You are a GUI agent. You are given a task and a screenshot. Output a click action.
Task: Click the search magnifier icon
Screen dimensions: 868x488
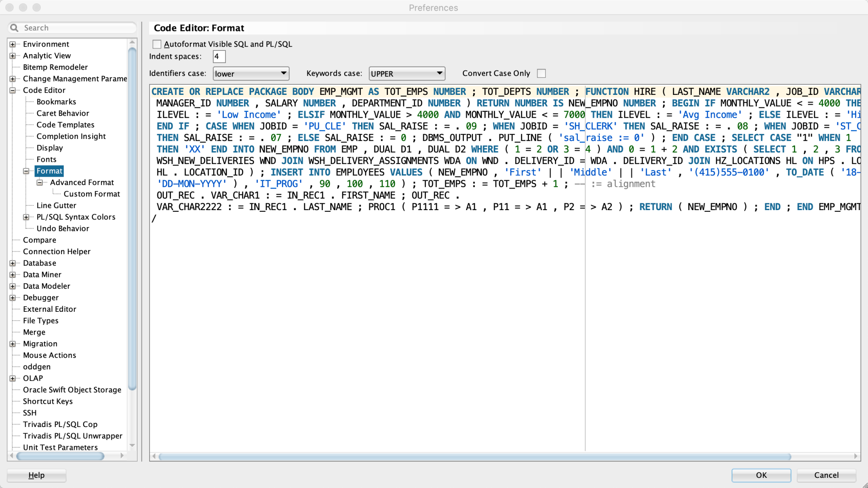pyautogui.click(x=14, y=27)
